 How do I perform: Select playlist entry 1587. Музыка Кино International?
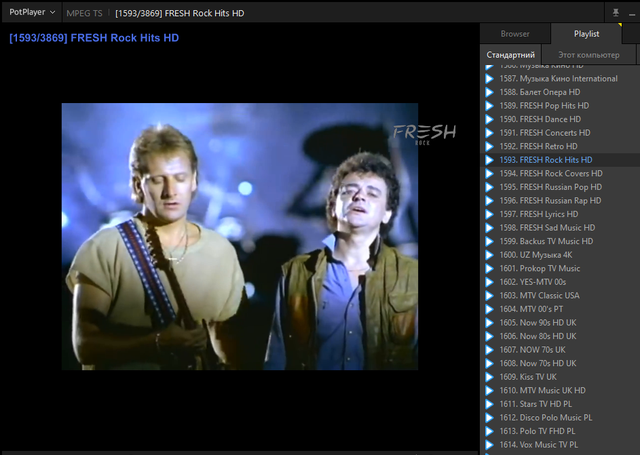[560, 79]
